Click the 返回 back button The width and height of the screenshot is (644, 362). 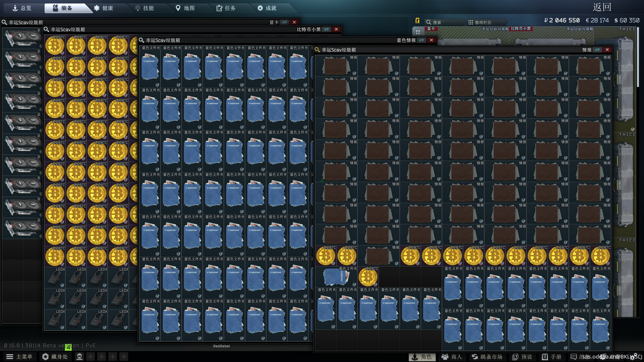(x=602, y=7)
